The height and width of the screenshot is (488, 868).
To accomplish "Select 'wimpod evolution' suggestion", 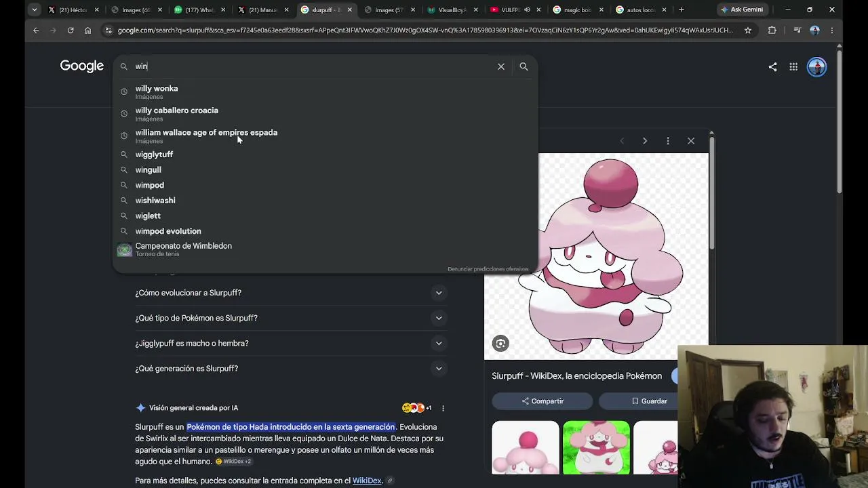I will click(x=325, y=231).
